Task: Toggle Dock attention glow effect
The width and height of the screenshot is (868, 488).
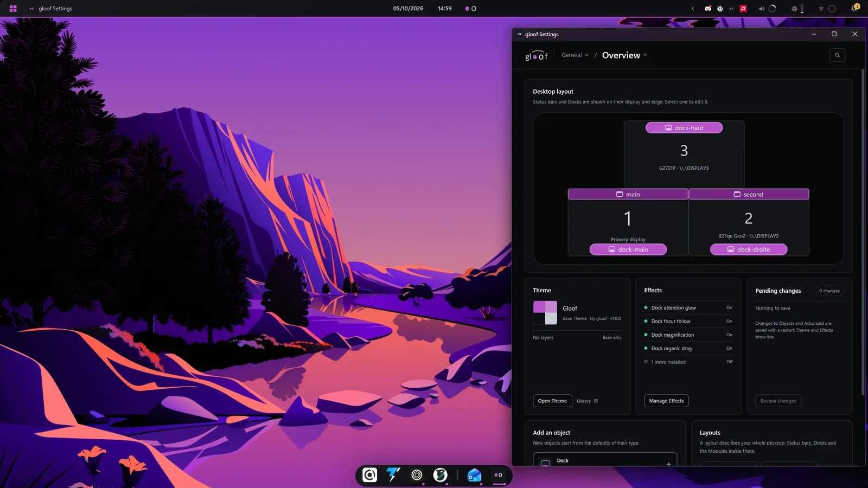Action: click(x=688, y=307)
